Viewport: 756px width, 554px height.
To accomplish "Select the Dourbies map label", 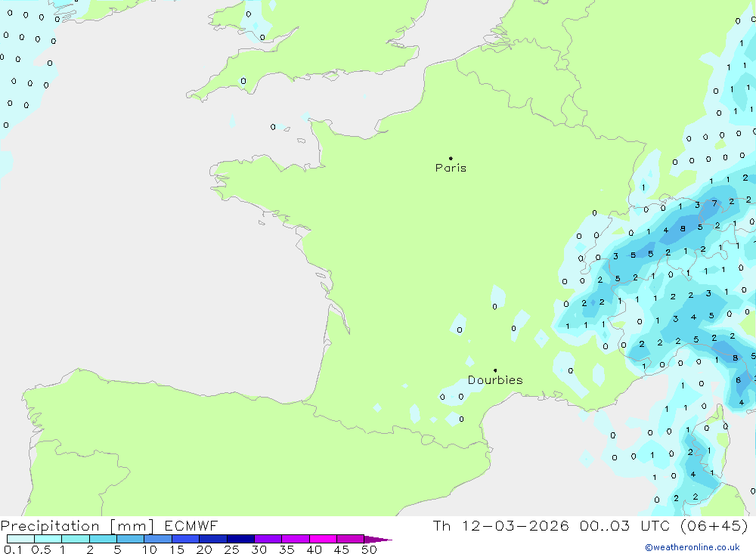I will (495, 380).
